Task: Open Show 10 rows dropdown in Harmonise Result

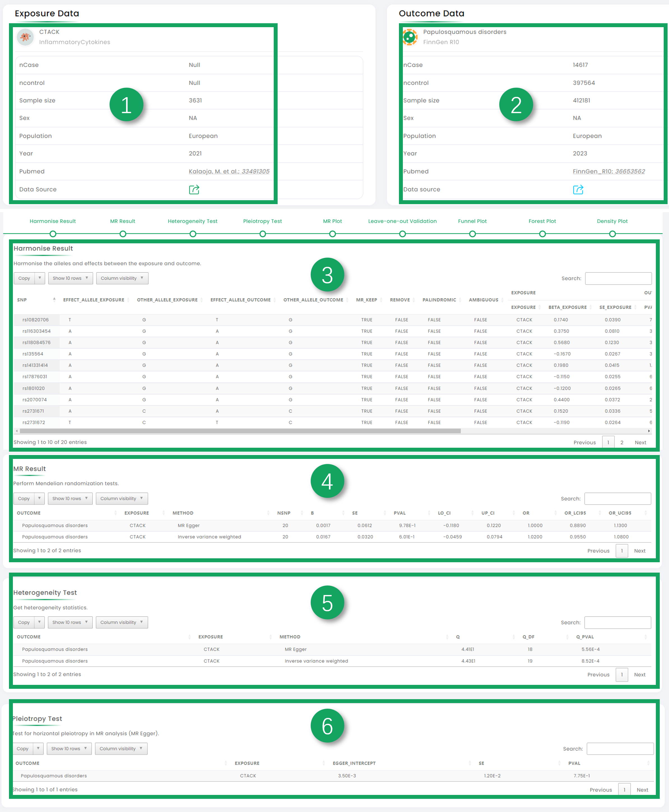Action: click(x=71, y=278)
